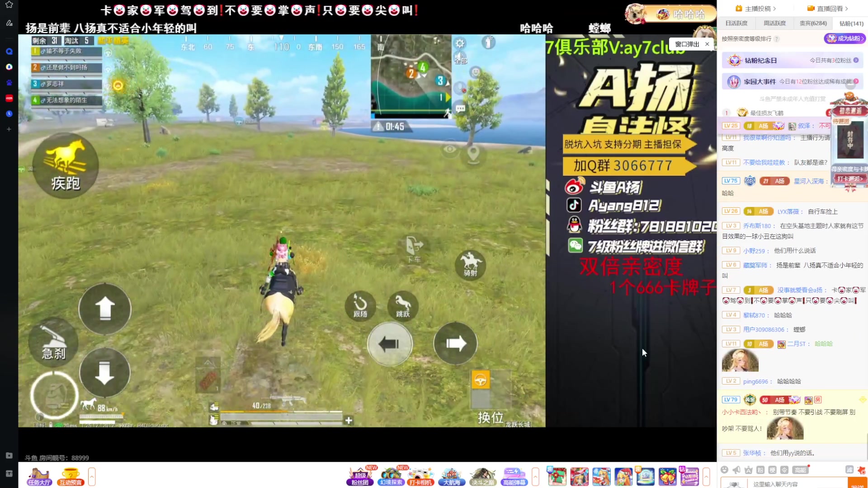This screenshot has width=868, height=488.
Task: Open the 幻境探索 activity icon
Action: pos(391,477)
